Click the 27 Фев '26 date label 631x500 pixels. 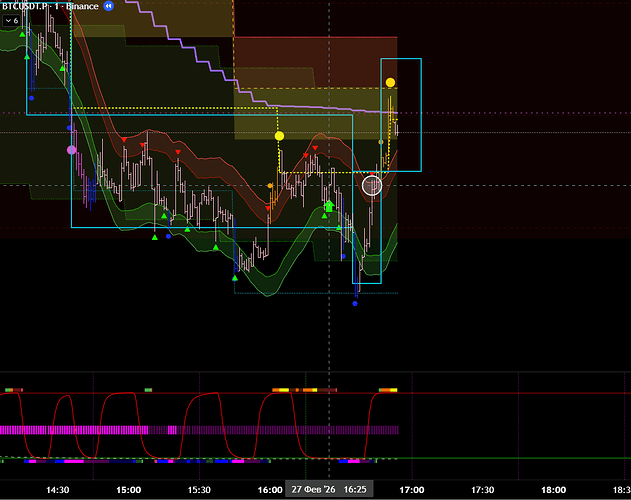[313, 490]
